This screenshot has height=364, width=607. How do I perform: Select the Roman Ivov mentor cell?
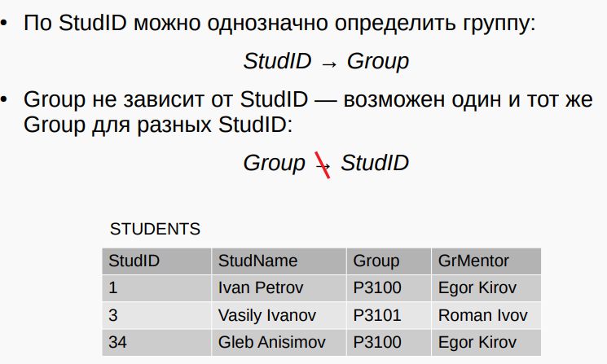[x=486, y=315]
